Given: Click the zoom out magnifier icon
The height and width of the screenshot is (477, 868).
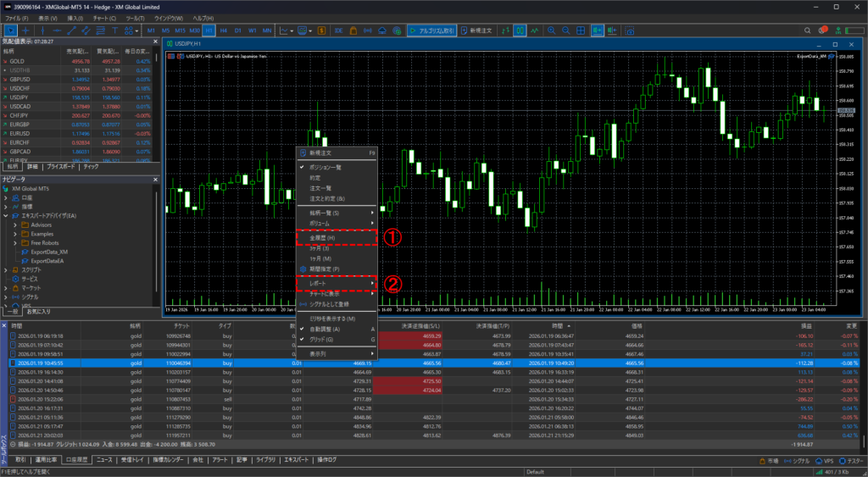Looking at the screenshot, I should pyautogui.click(x=565, y=30).
